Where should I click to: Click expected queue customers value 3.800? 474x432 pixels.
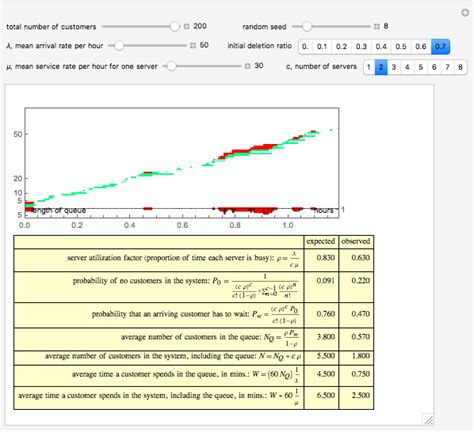click(326, 337)
